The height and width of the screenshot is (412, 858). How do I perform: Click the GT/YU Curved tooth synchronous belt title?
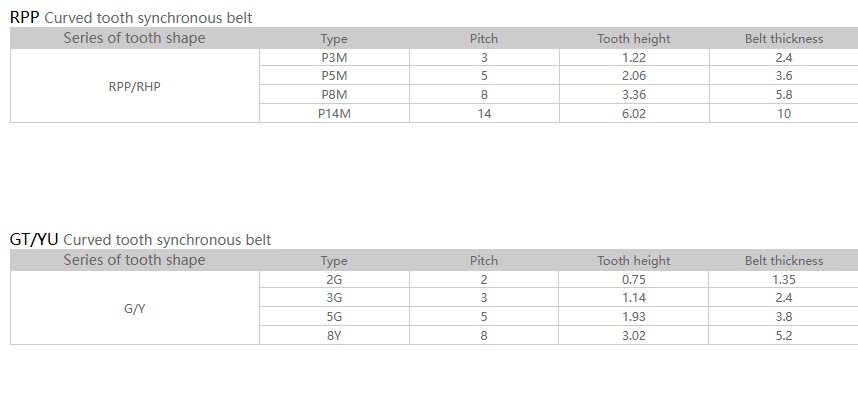140,240
